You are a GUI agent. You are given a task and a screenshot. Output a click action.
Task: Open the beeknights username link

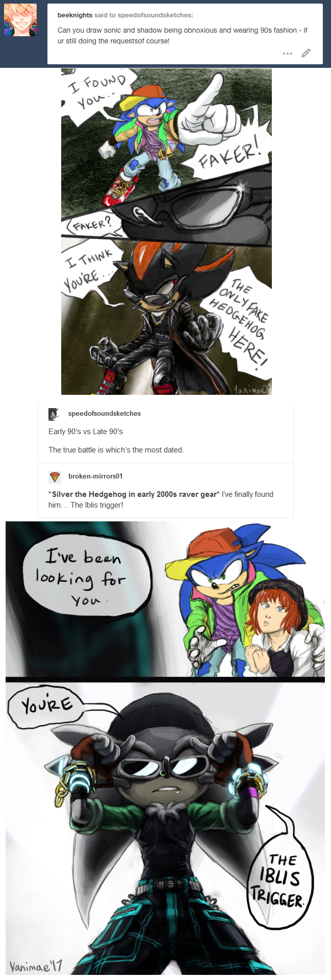pos(75,15)
